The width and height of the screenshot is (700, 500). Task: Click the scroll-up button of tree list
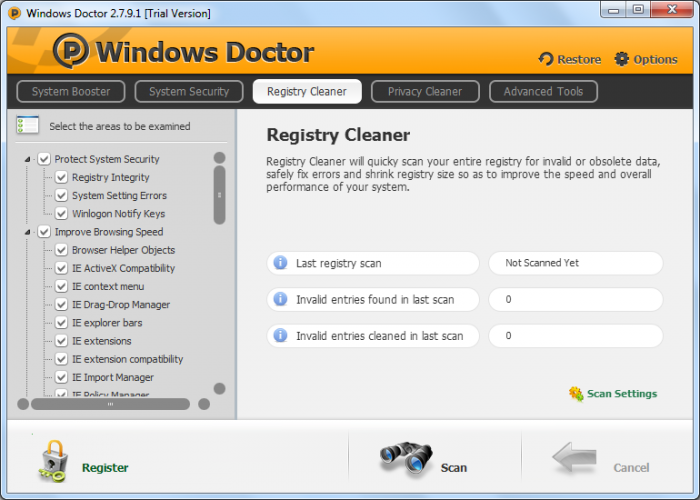click(x=219, y=158)
